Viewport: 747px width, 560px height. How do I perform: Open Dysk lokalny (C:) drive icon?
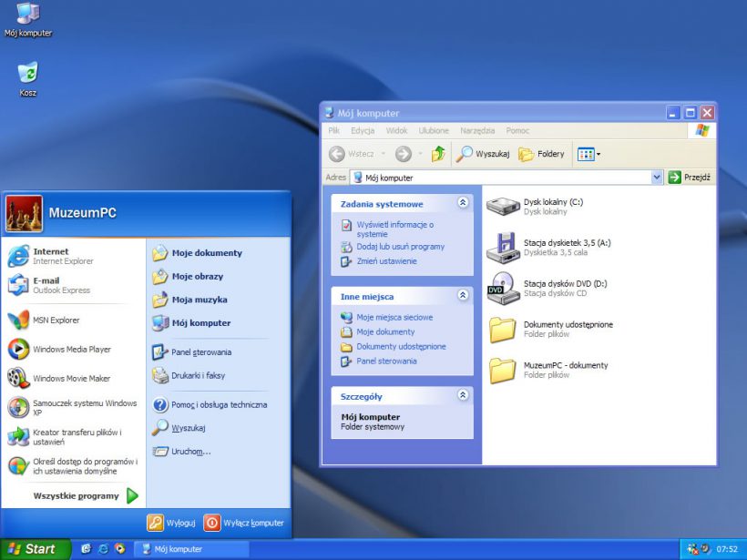[x=502, y=207]
